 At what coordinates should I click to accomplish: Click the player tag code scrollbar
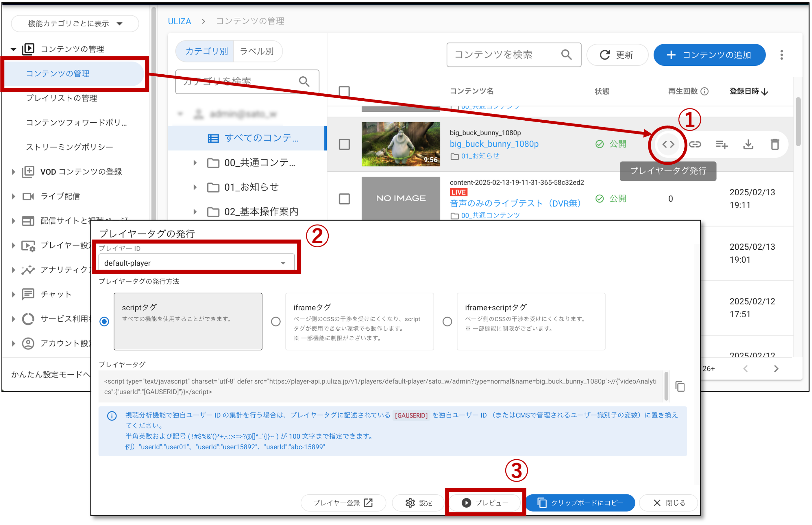point(666,386)
